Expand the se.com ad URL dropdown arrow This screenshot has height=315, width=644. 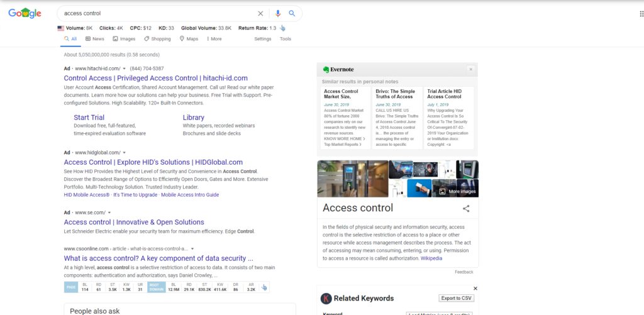pos(109,213)
